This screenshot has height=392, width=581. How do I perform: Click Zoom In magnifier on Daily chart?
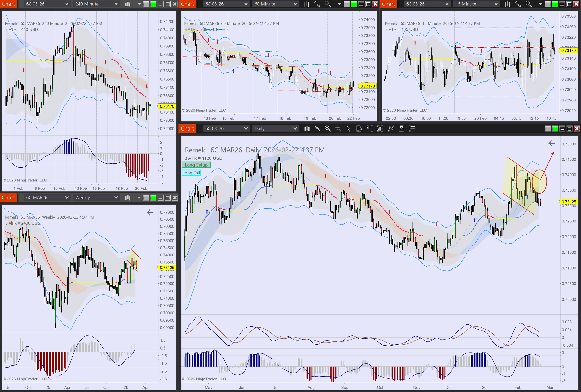[327, 129]
